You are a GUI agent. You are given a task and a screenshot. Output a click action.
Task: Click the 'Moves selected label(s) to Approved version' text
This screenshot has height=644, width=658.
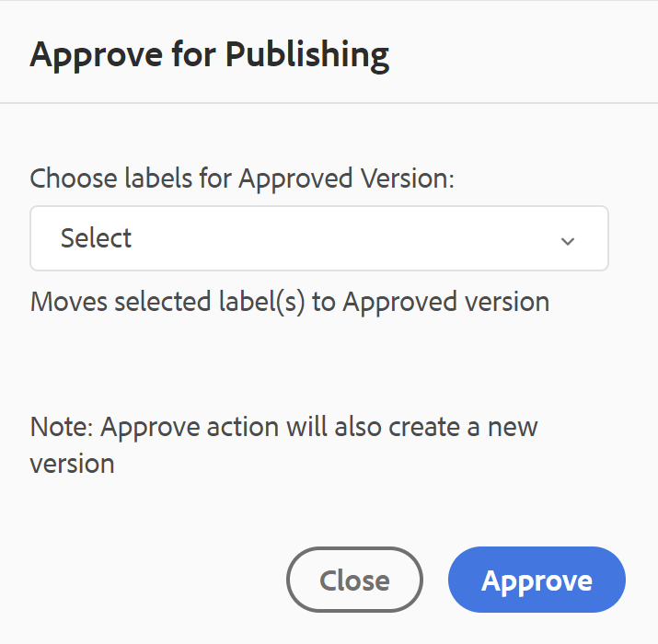289,302
